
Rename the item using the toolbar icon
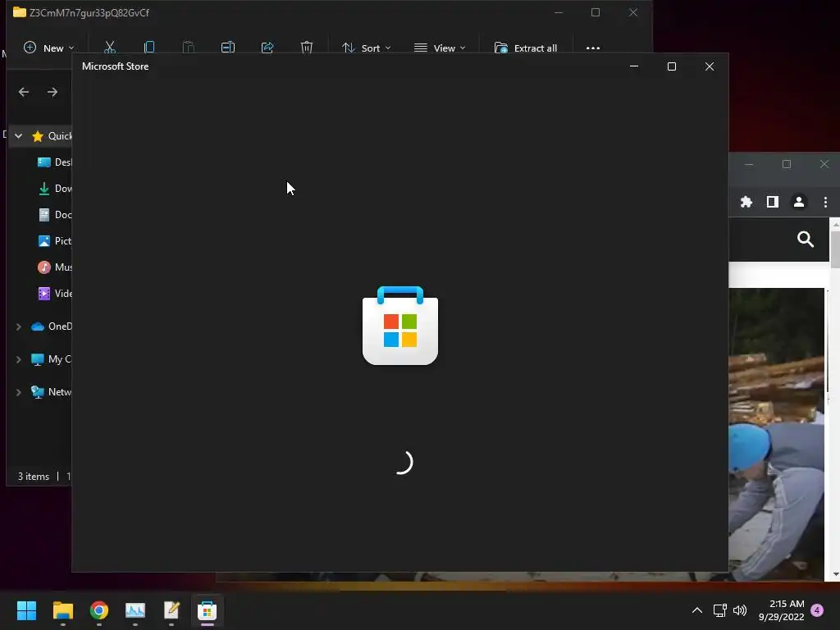tap(228, 48)
